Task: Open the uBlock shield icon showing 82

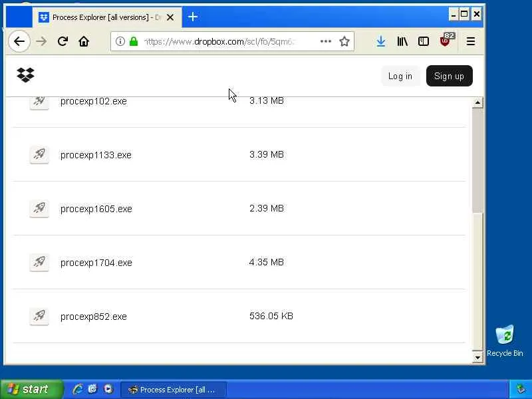Action: pyautogui.click(x=446, y=40)
